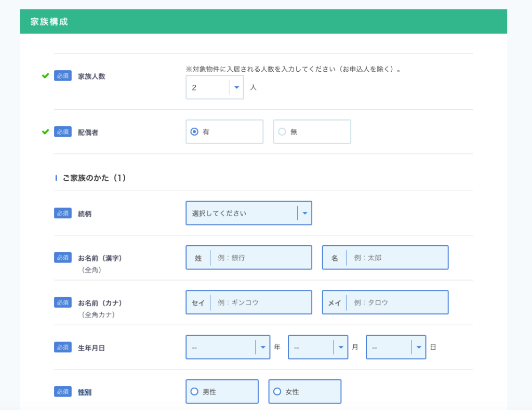Click 必須 badge beside 性別
This screenshot has width=532, height=410.
click(x=63, y=392)
